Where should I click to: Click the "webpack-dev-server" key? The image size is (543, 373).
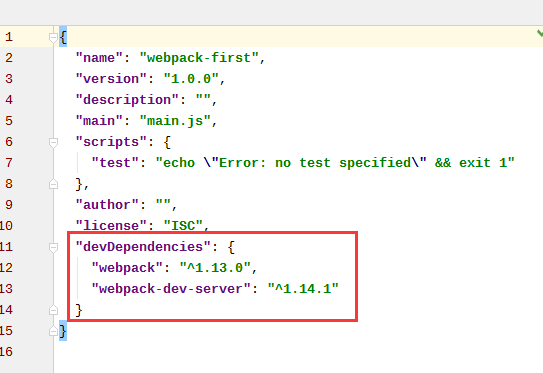coord(171,289)
